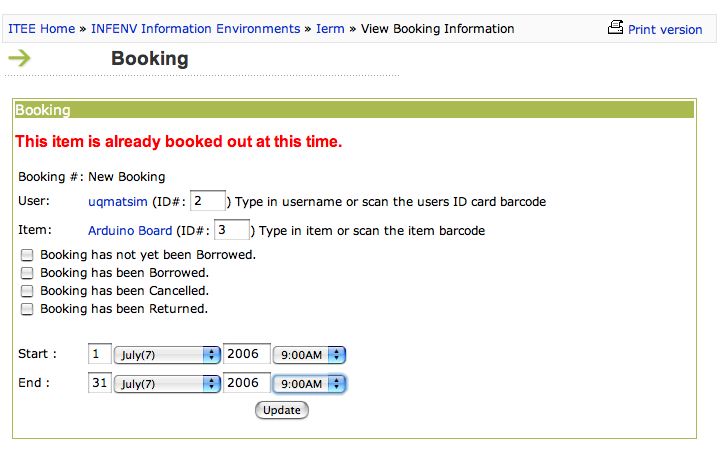Viewport: 724px width, 458px height.
Task: Navigate to Ierm breadcrumb link
Action: pos(330,29)
